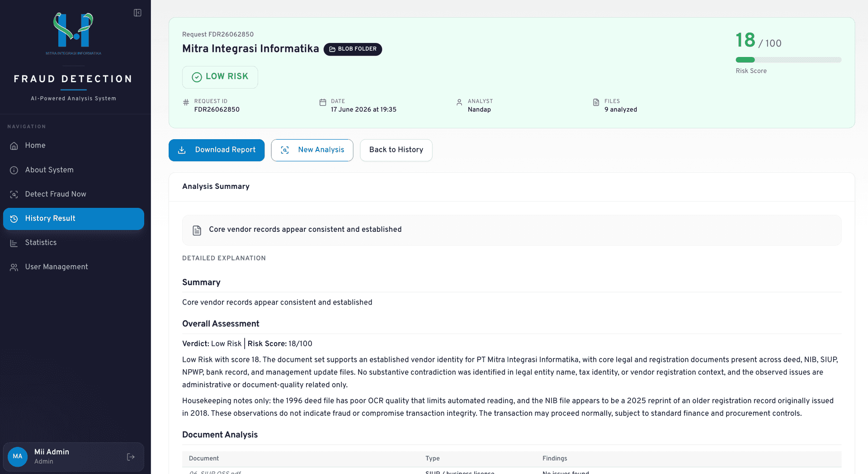Click the BLOB FOLDER badge
868x474 pixels.
353,49
